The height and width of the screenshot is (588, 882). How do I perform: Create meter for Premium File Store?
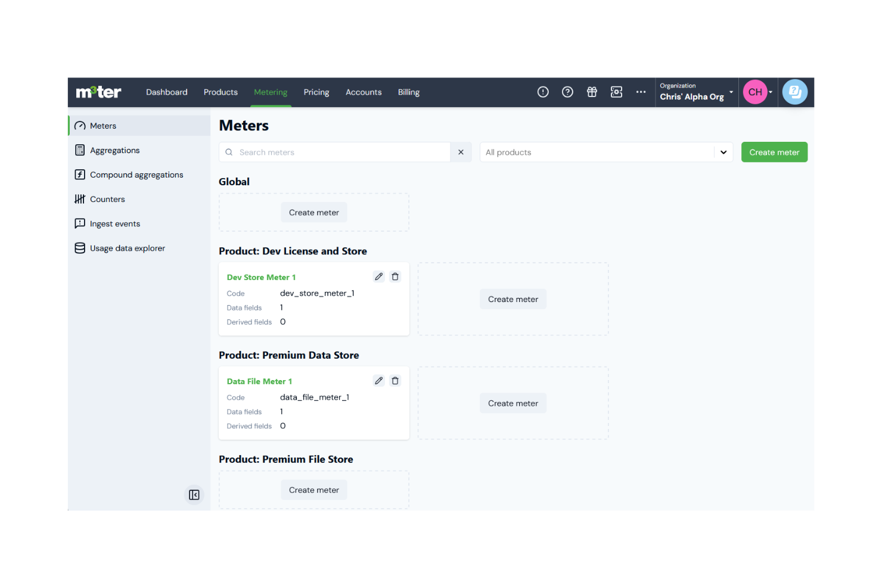tap(314, 490)
